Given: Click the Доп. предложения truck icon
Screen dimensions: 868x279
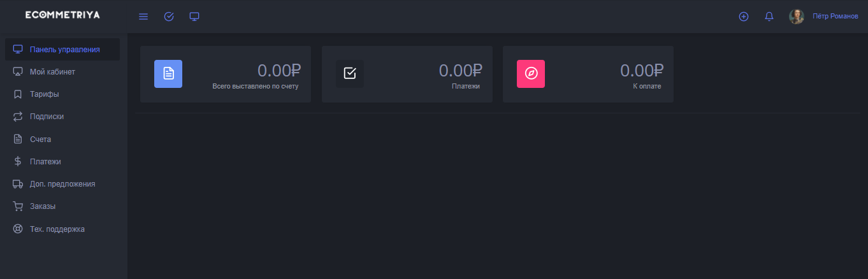Looking at the screenshot, I should (x=18, y=184).
